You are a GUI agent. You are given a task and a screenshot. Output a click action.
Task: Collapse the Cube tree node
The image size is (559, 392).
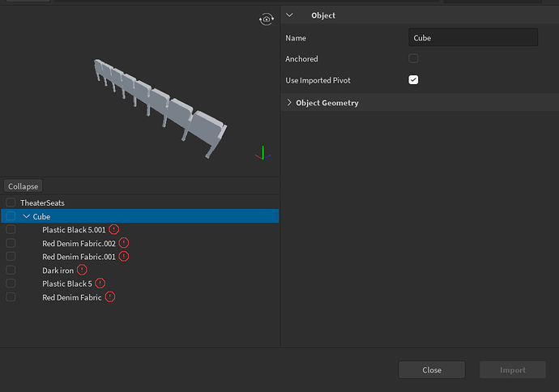click(27, 216)
